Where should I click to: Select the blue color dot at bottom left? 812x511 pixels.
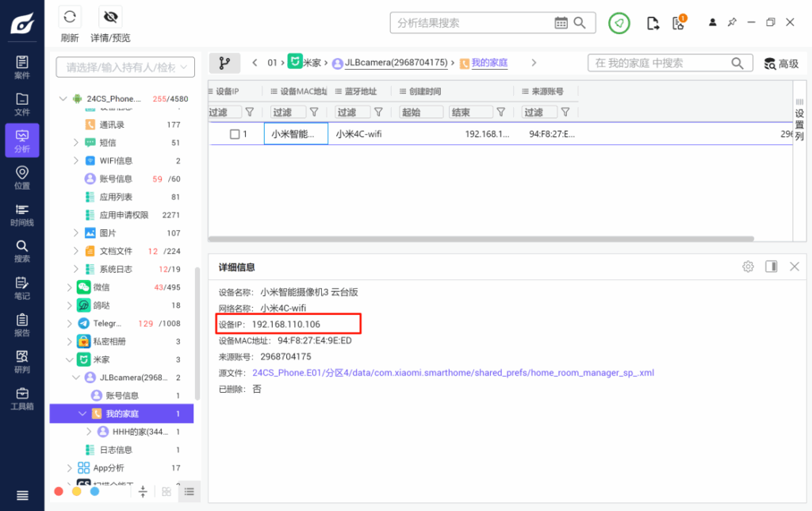pyautogui.click(x=94, y=491)
